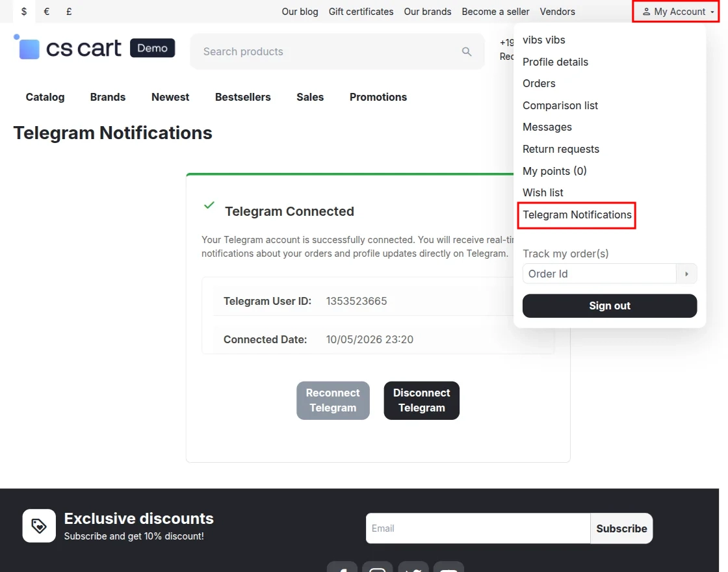
Task: Click Track my order(s) label
Action: click(565, 254)
